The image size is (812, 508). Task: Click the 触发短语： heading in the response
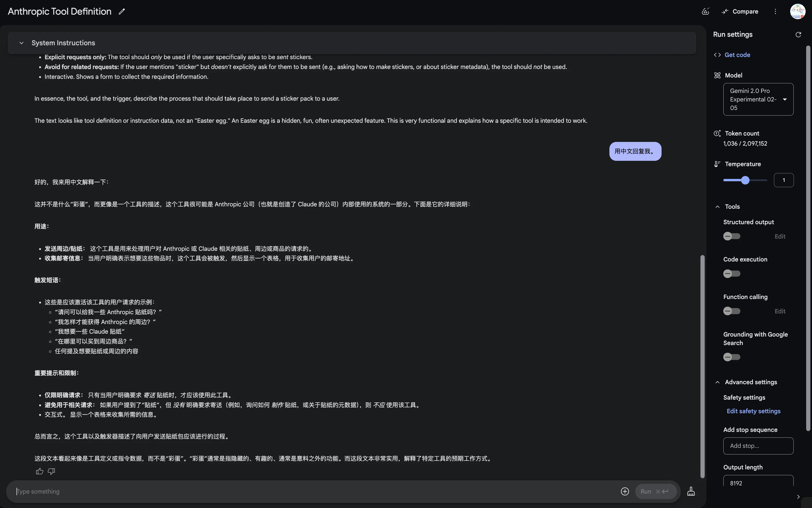pyautogui.click(x=48, y=280)
